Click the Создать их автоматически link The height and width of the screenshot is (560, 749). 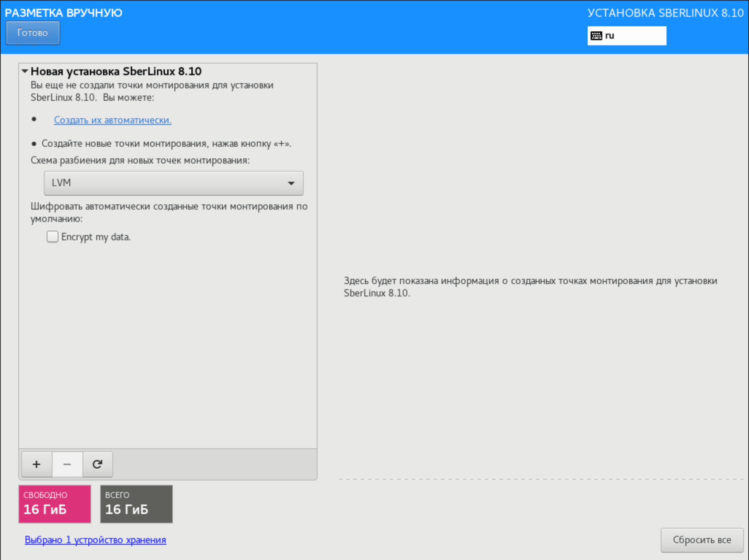pyautogui.click(x=112, y=120)
